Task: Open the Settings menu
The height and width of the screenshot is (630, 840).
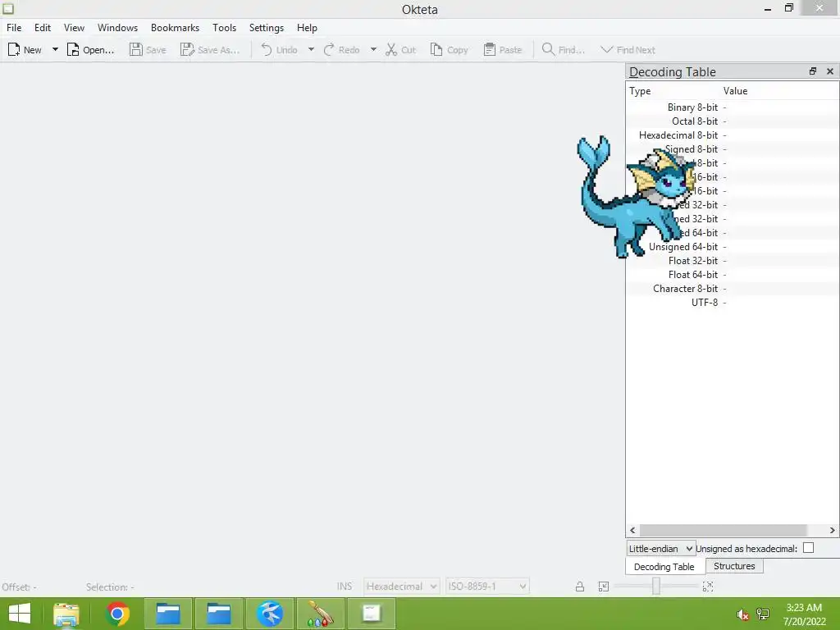Action: [267, 28]
